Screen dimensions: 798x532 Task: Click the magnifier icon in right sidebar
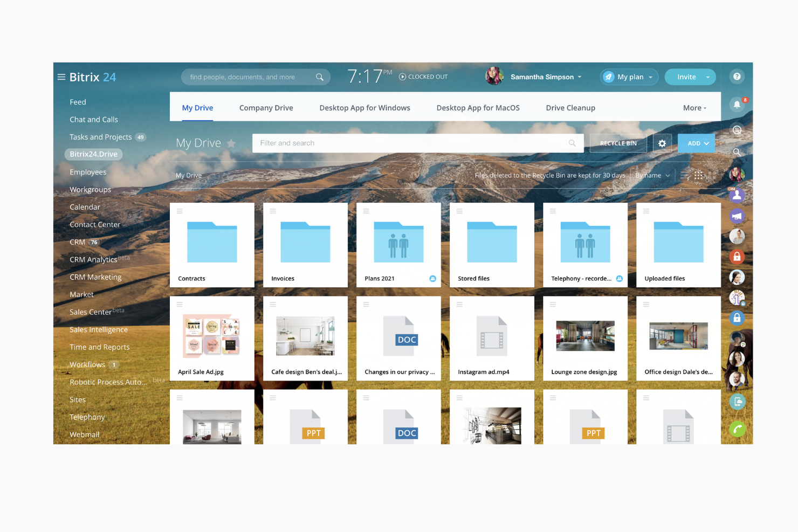(x=737, y=152)
